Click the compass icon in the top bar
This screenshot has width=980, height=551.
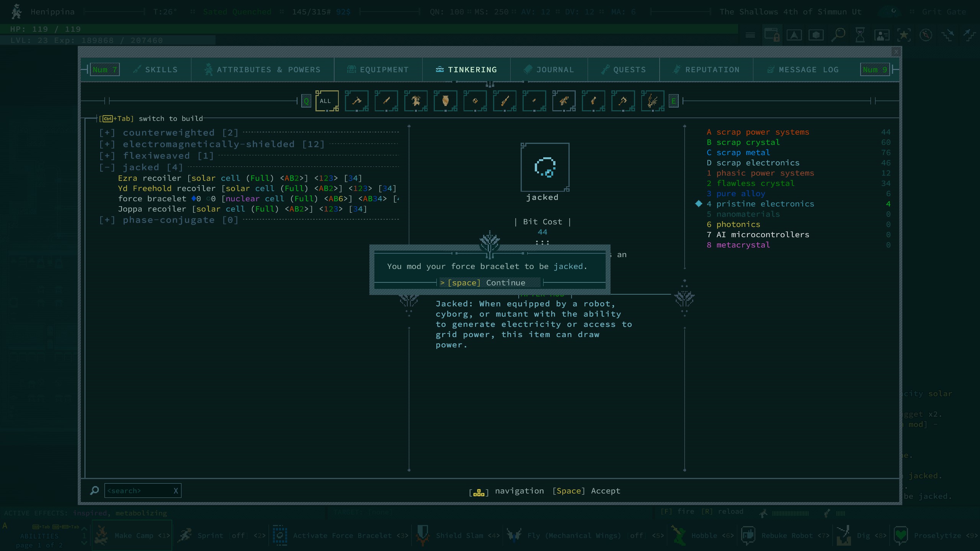coord(926,35)
